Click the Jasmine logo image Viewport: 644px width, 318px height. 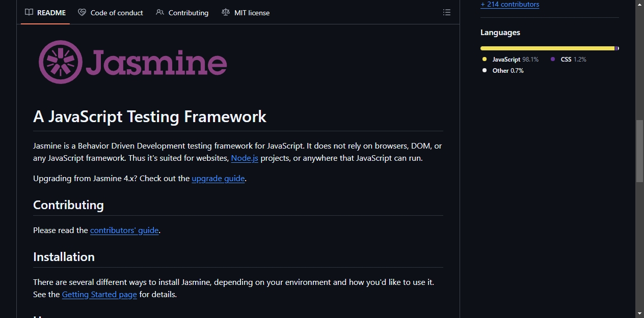click(x=132, y=62)
